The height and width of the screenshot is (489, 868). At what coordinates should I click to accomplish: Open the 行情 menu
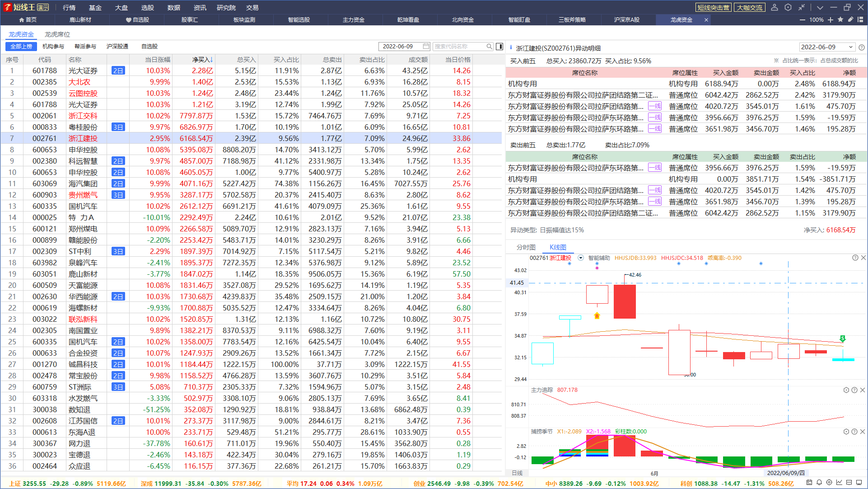[69, 8]
